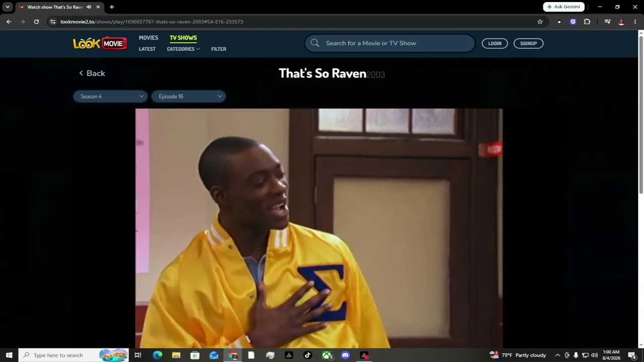644x362 pixels.
Task: Switch to Google Chrome on the taskbar
Action: [x=233, y=355]
